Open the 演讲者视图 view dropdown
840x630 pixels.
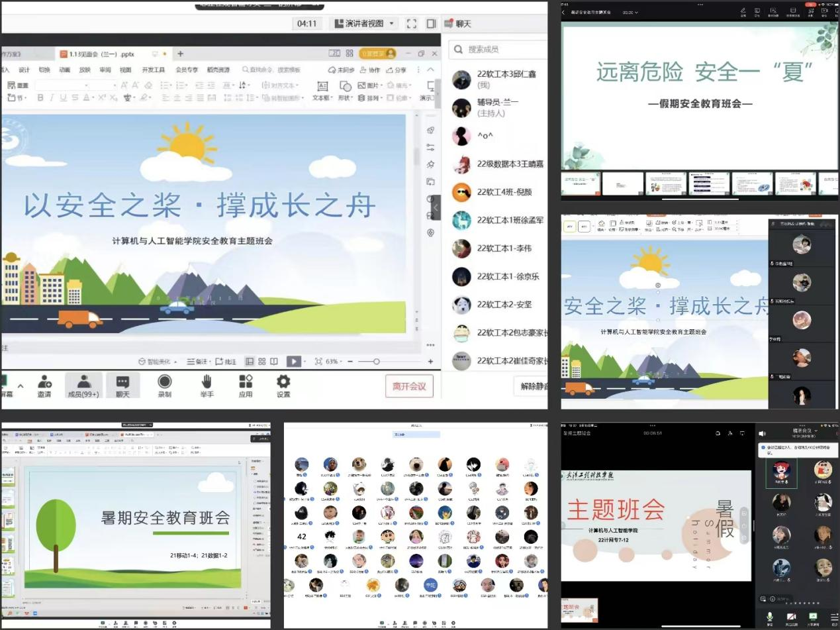(365, 24)
